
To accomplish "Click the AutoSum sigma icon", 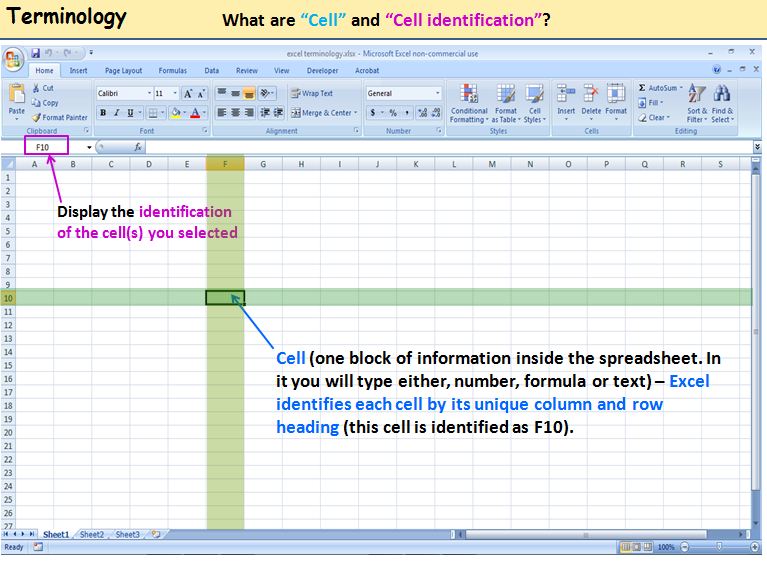I will 642,88.
